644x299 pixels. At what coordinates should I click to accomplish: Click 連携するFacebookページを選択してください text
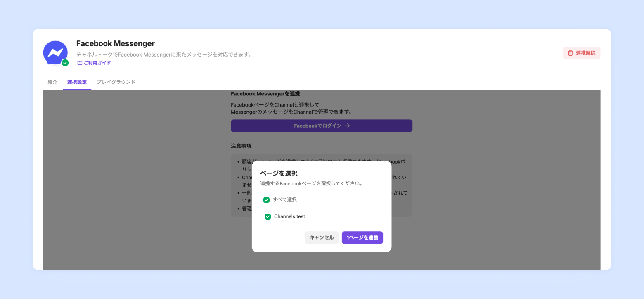pos(312,183)
